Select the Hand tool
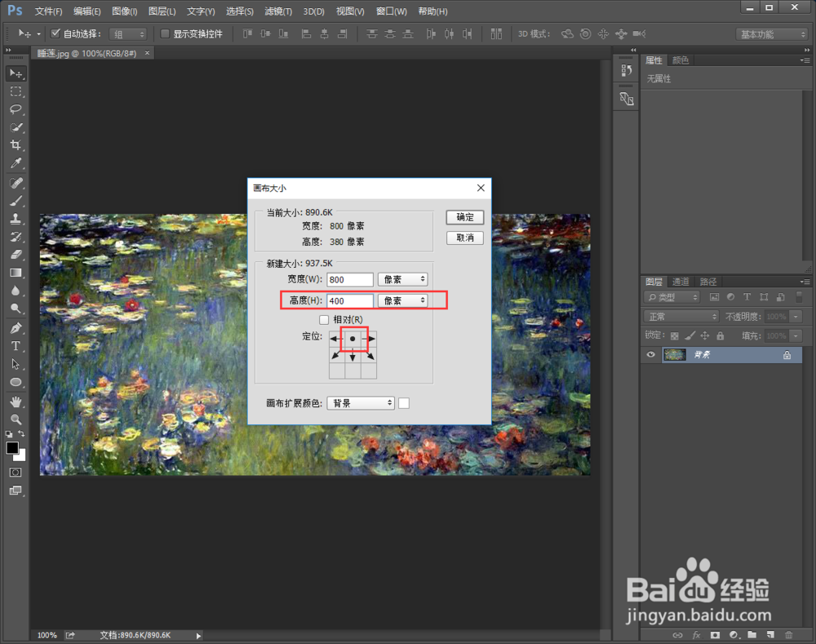Screen dimensions: 816x644 [16, 402]
